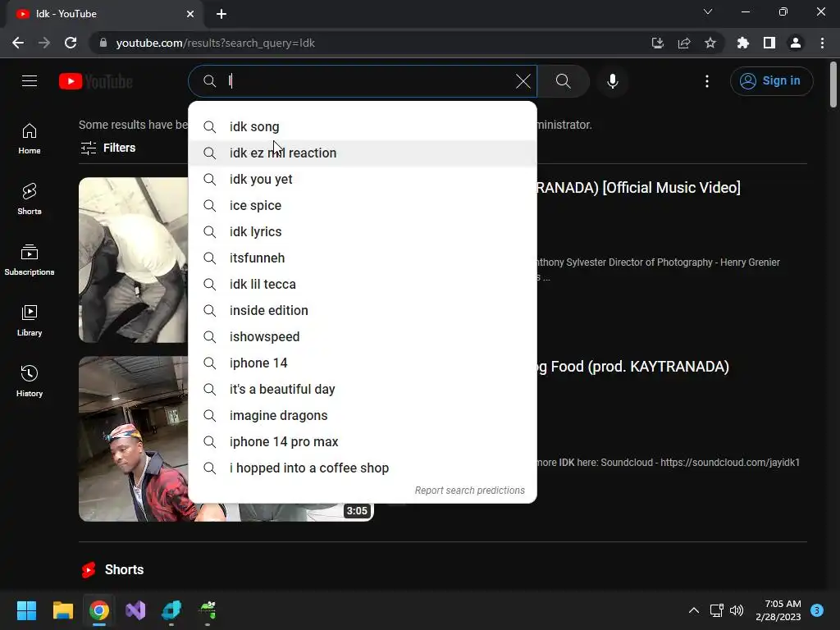
Task: Open YouTube settings three-dot menu
Action: coord(707,81)
